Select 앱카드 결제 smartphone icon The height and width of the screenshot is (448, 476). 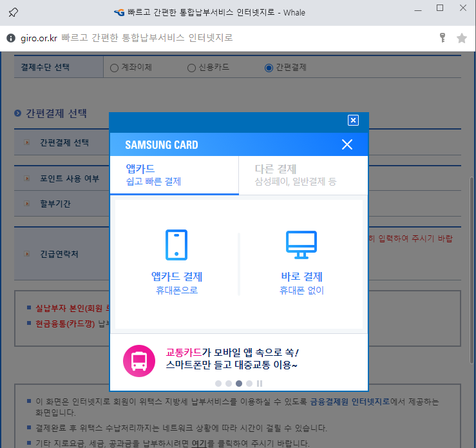(176, 245)
